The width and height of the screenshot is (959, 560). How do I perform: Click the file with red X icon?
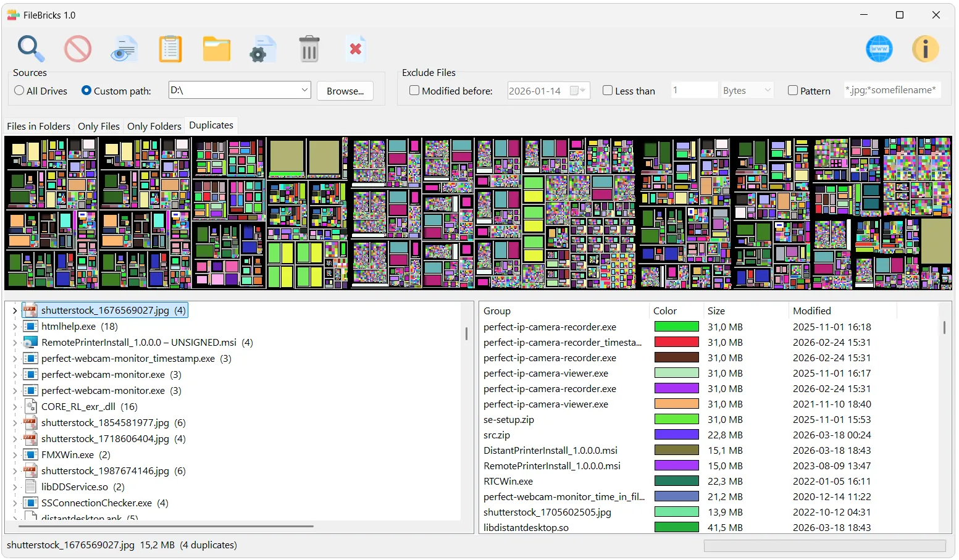(x=355, y=49)
